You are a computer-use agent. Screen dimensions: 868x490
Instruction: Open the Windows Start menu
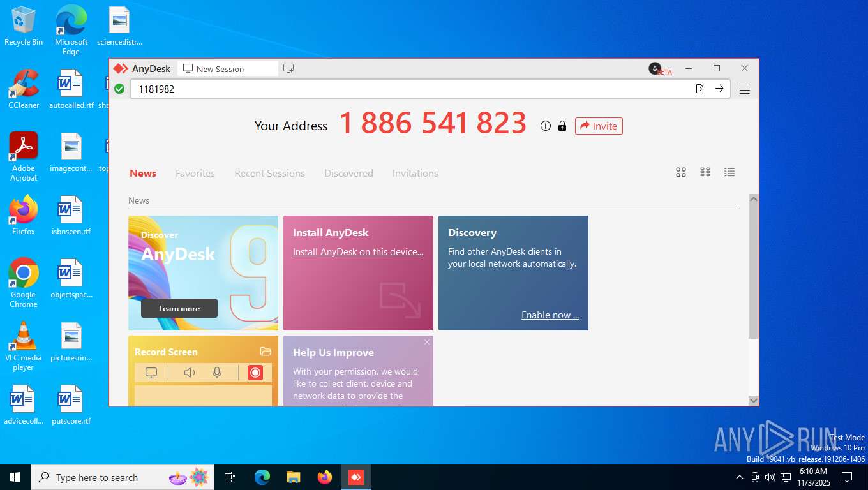pos(15,477)
